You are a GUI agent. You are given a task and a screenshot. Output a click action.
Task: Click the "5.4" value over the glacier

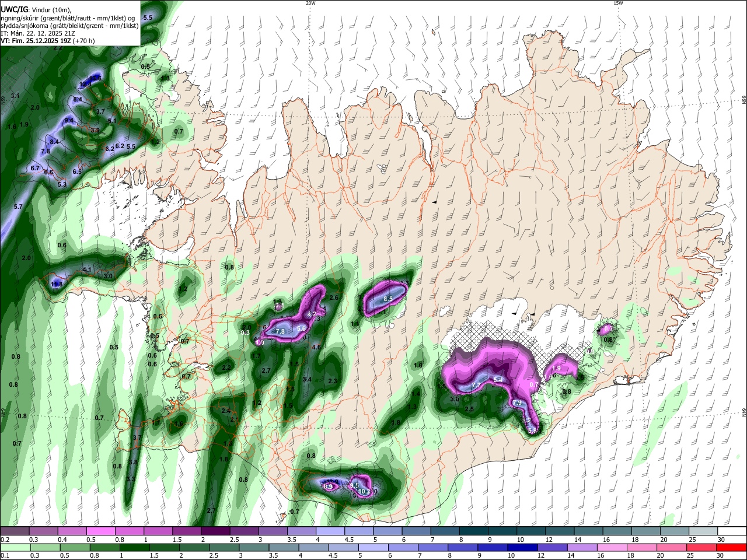tap(498, 380)
